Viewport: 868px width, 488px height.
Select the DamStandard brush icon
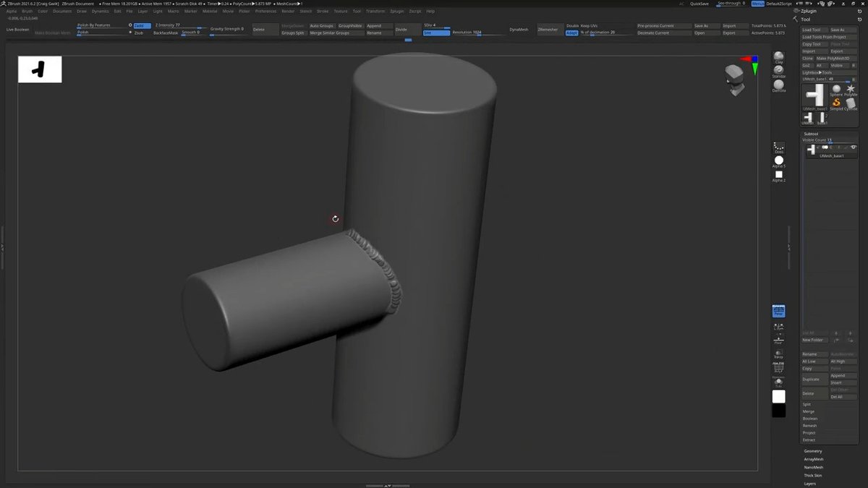tap(778, 85)
